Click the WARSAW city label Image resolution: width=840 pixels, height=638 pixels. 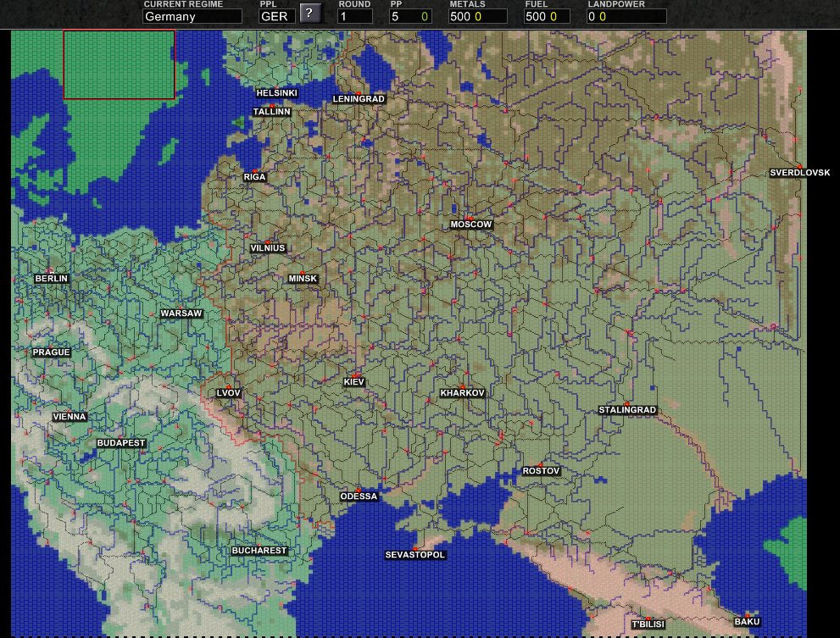point(181,313)
